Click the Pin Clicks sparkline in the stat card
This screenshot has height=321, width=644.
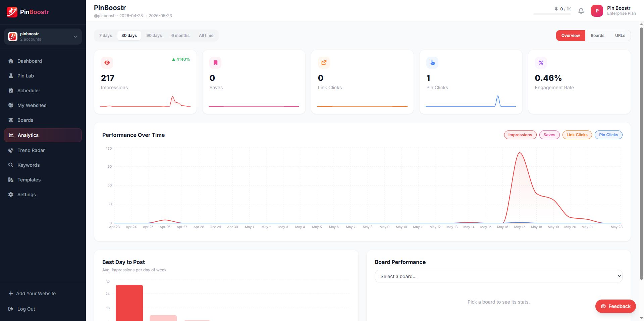[x=471, y=101]
